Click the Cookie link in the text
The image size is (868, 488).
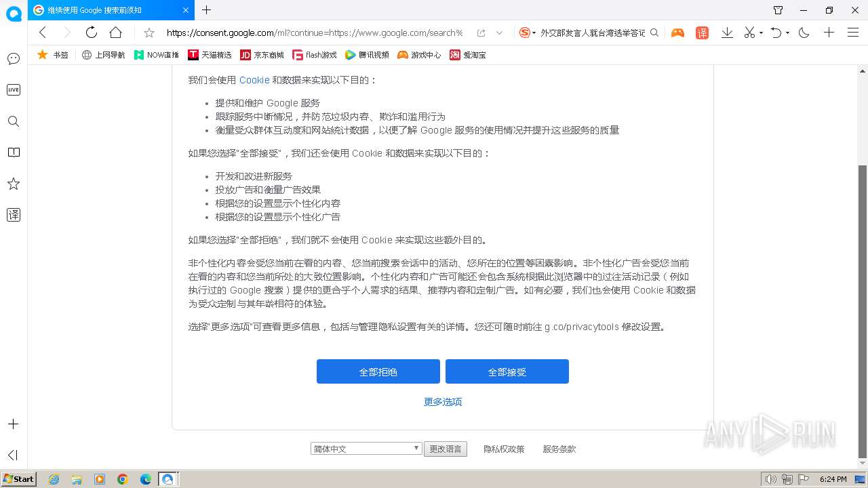pos(254,80)
